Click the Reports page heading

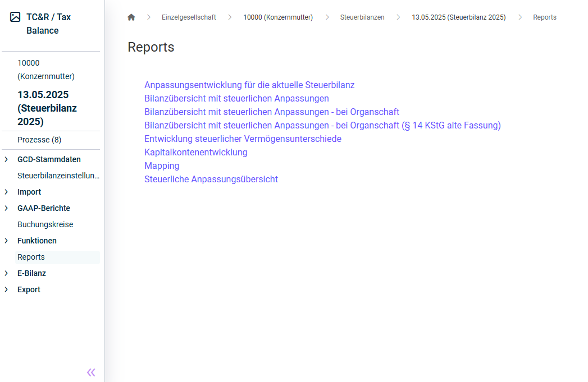tap(151, 47)
